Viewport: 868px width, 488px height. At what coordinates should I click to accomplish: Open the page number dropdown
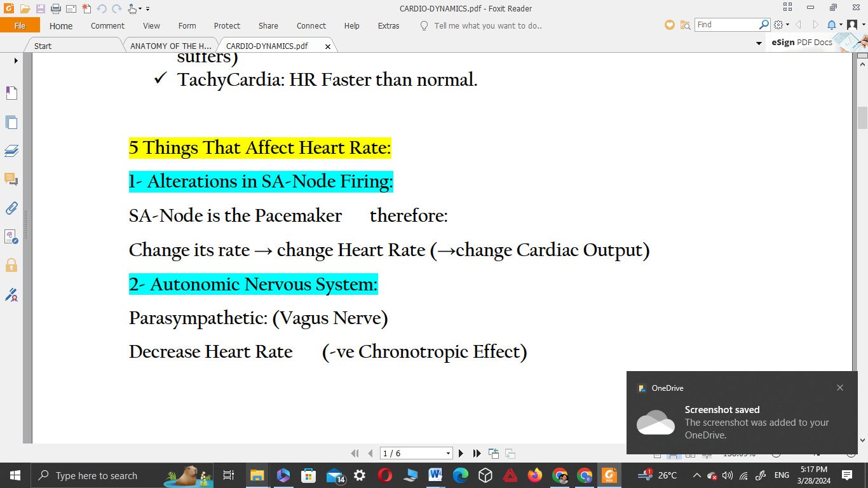pyautogui.click(x=448, y=454)
